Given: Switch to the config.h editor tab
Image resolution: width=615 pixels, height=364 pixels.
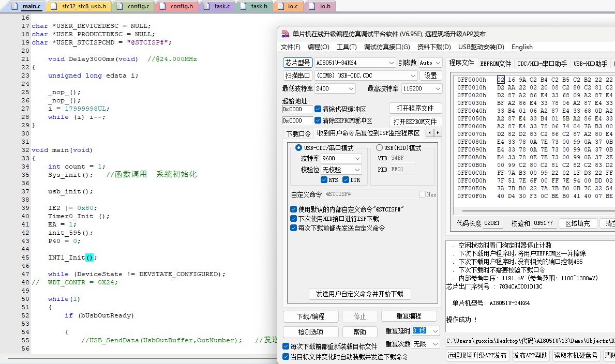Looking at the screenshot, I should coord(176,6).
